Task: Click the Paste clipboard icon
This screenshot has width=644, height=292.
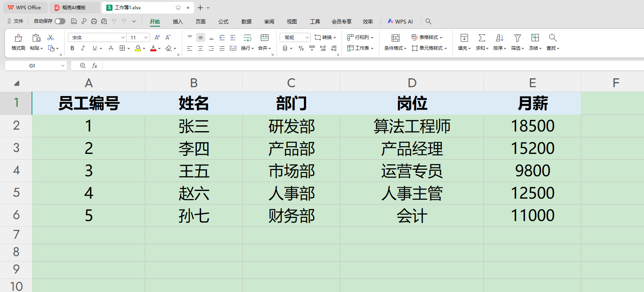Action: click(36, 38)
